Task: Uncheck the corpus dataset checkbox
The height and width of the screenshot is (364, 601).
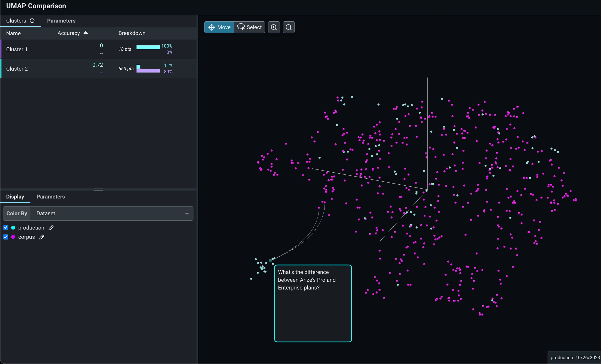Action: pos(6,237)
